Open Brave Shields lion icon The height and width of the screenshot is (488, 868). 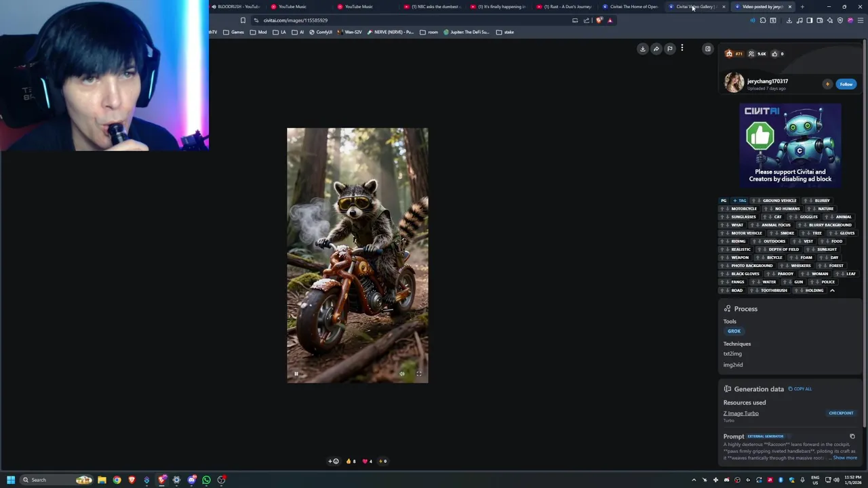point(599,20)
